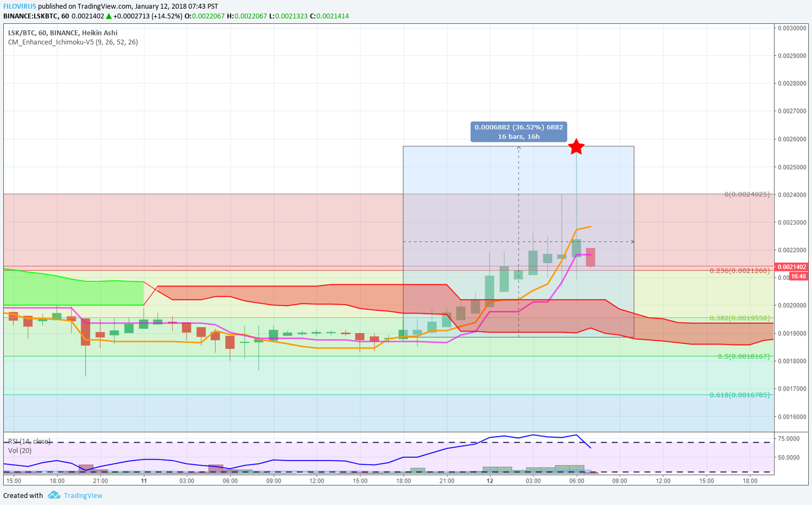Click the low value L:0.0021323
Image resolution: width=812 pixels, height=505 pixels.
[x=288, y=16]
